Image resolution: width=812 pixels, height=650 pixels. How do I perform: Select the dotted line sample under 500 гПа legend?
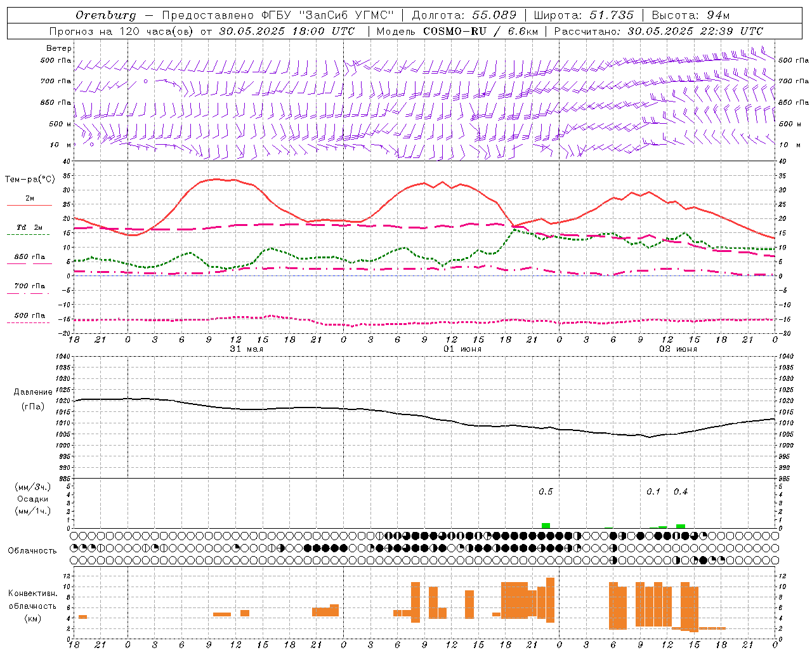(29, 322)
